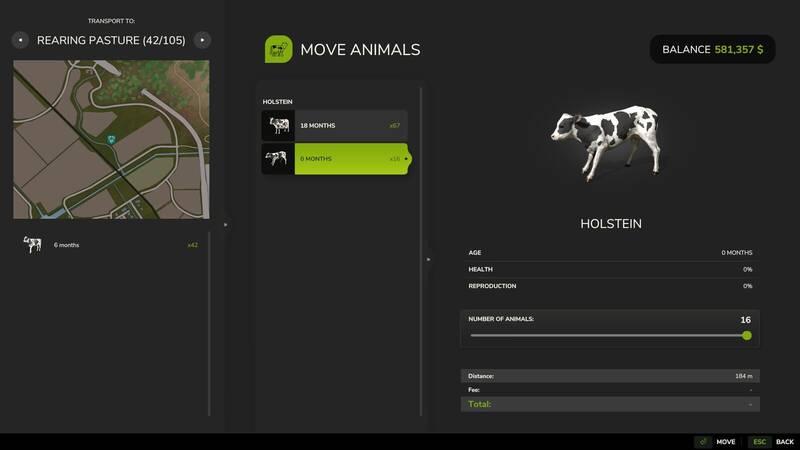The height and width of the screenshot is (450, 800).
Task: Click the map thumbnail of rearing pasture
Action: [x=111, y=139]
